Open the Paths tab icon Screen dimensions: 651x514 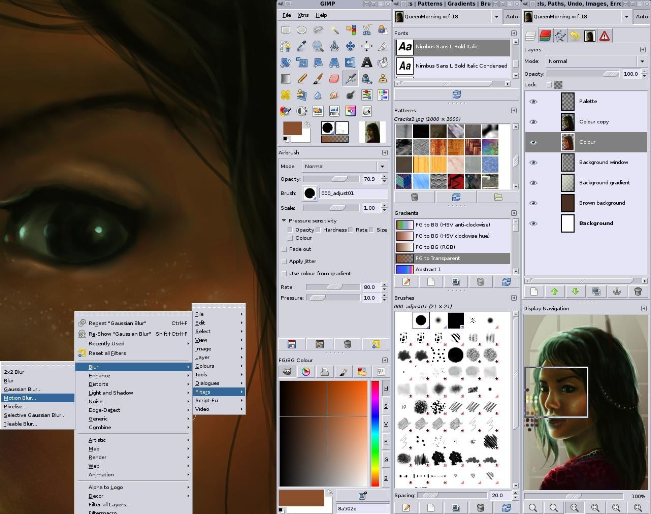pyautogui.click(x=560, y=36)
